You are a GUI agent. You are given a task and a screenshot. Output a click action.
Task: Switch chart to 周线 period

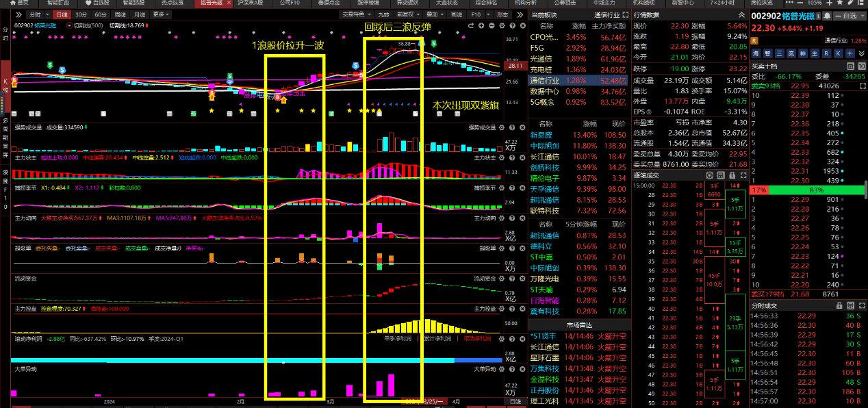click(120, 14)
